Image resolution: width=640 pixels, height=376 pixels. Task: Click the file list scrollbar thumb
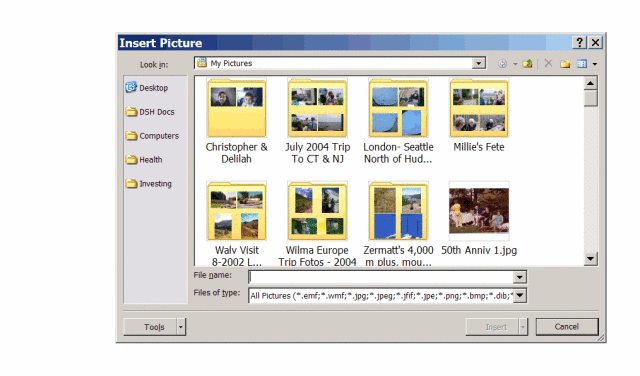point(590,98)
